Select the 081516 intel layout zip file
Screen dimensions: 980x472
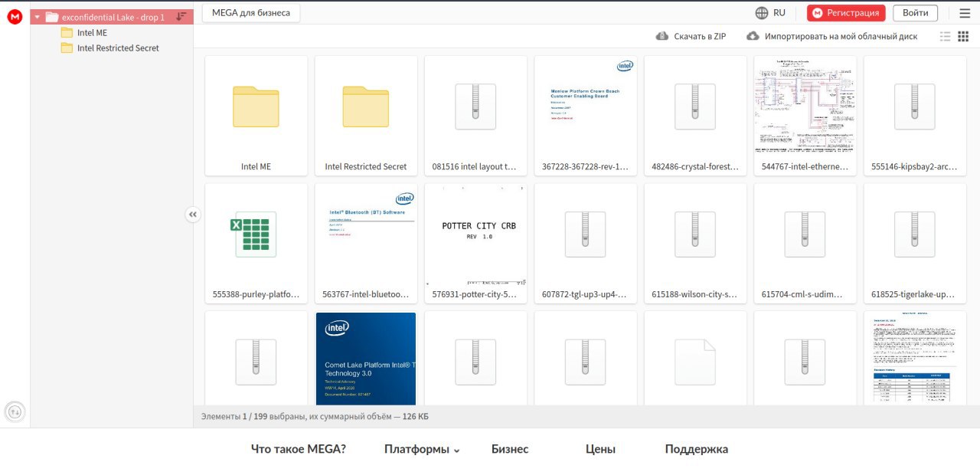pyautogui.click(x=475, y=116)
